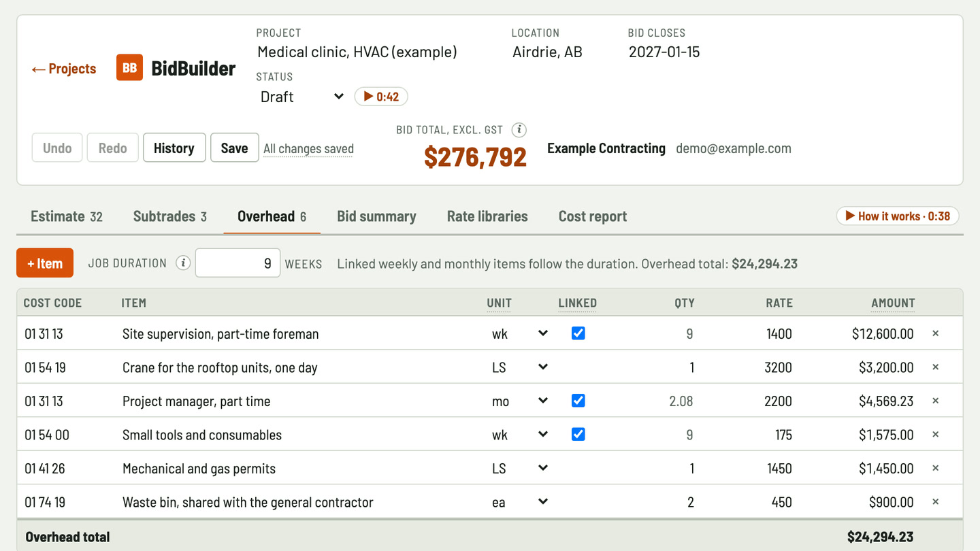The image size is (980, 551).
Task: Open the Subtrades tab
Action: [170, 216]
